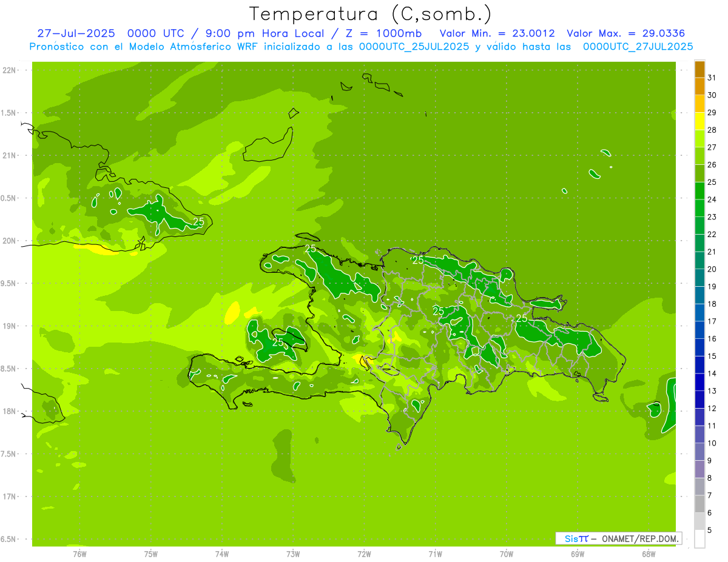
Task: Click the purple 8–9 colorbar segment
Action: (x=699, y=469)
